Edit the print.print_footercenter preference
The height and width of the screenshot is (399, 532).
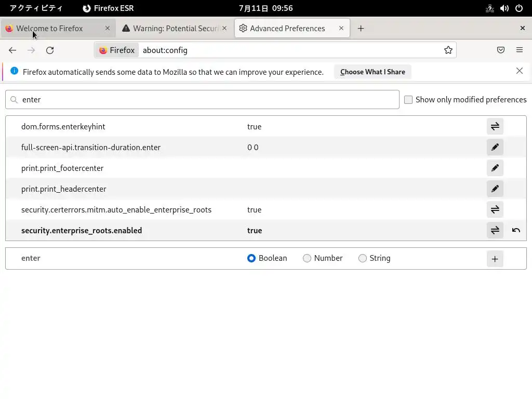click(x=495, y=168)
